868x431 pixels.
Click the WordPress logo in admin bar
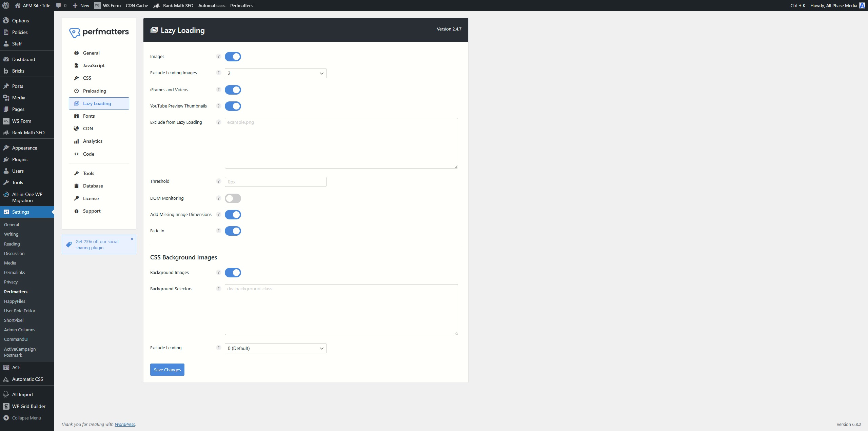tap(6, 5)
